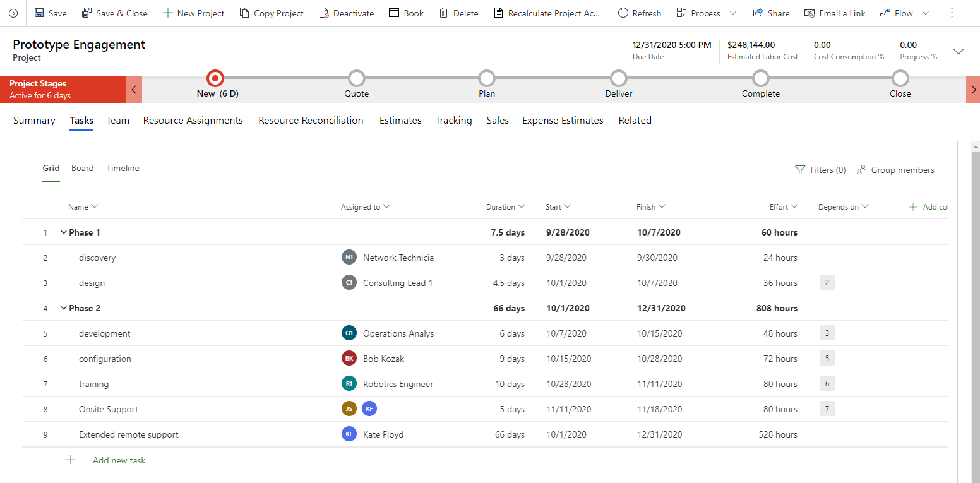Collapse Phase 2 task group

(63, 308)
